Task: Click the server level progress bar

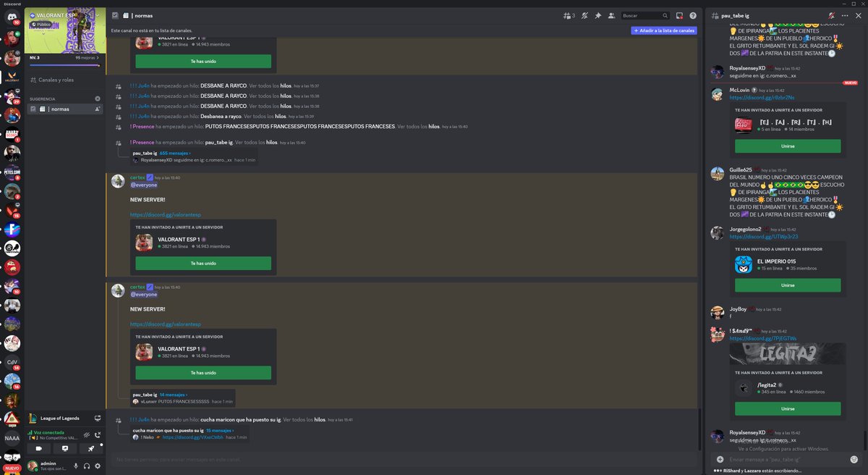Action: click(64, 64)
